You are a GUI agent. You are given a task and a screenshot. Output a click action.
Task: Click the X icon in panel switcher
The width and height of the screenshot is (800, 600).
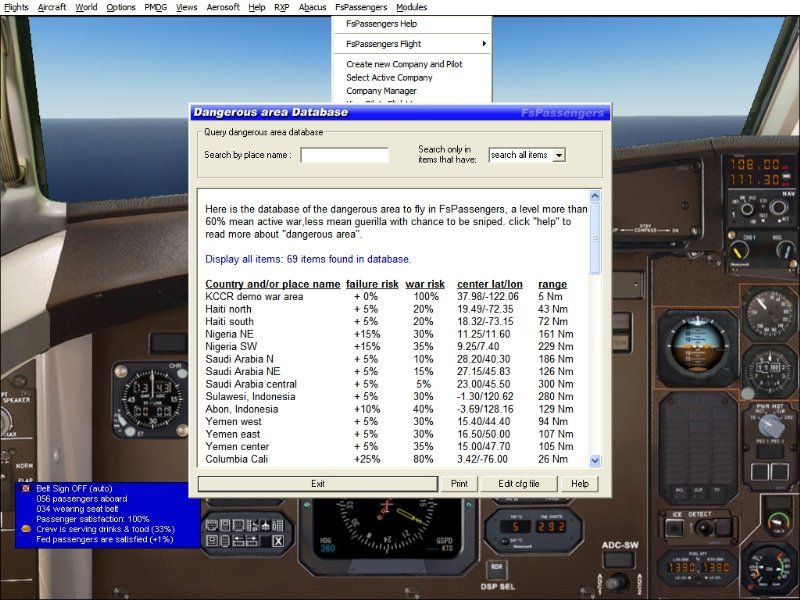278,541
